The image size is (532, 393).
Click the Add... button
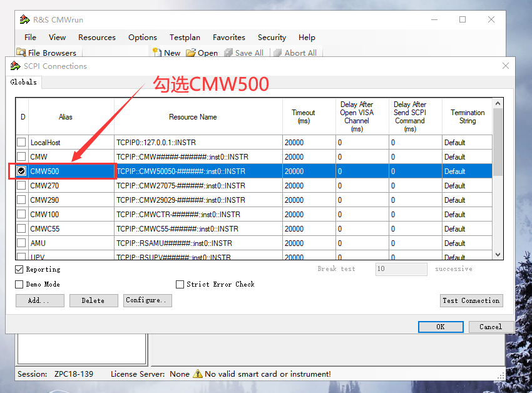(x=40, y=300)
